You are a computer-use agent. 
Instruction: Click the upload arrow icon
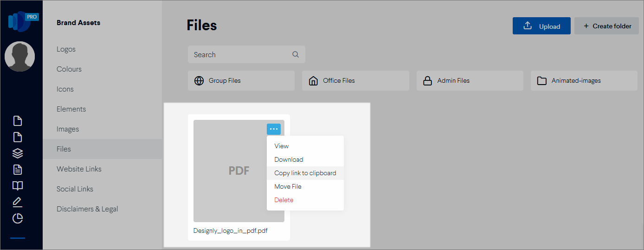[528, 26]
